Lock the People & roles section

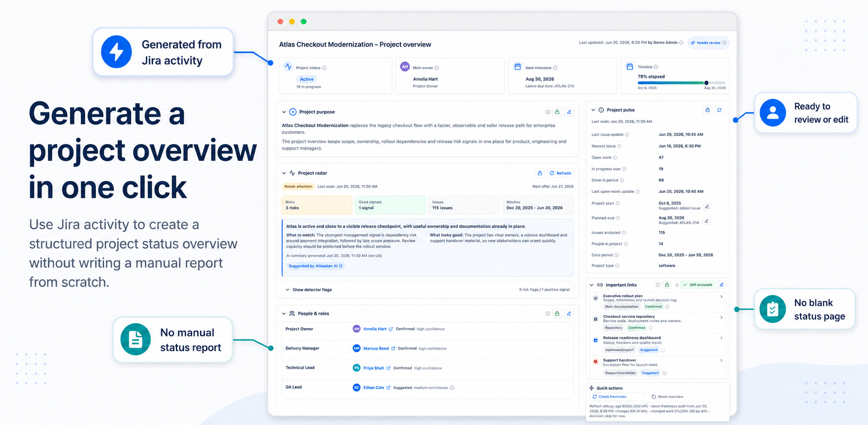pos(557,314)
